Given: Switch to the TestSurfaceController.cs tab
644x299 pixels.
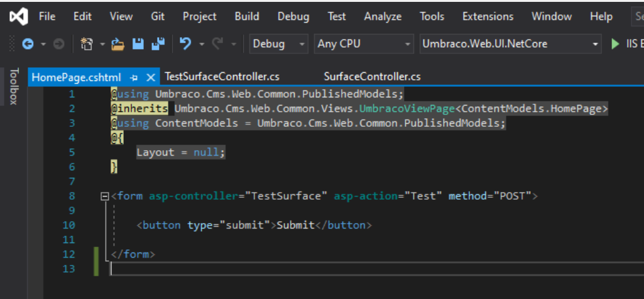Looking at the screenshot, I should pyautogui.click(x=222, y=77).
